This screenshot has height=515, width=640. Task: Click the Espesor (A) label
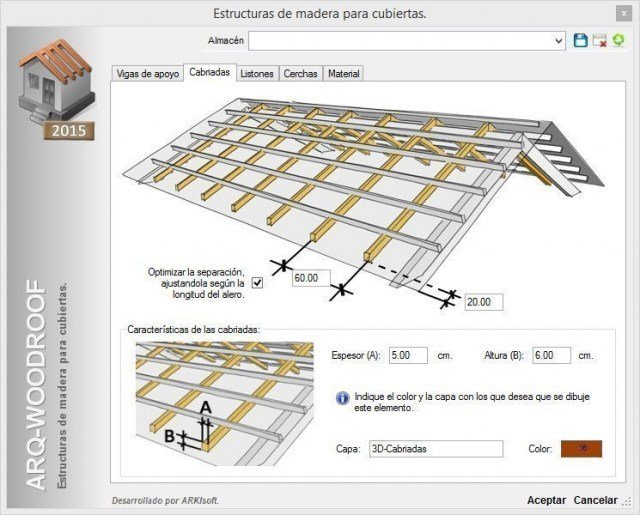tap(356, 355)
